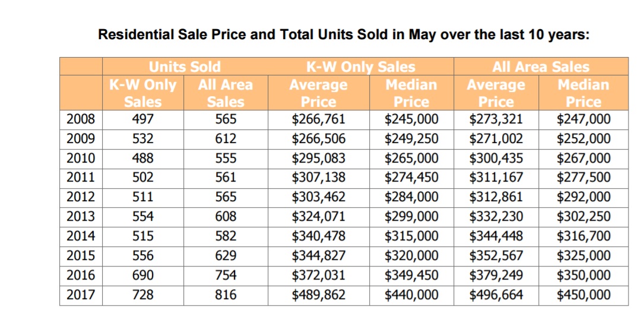The image size is (644, 311).
Task: Select 2017 All Area median price $450,000
Action: tap(583, 294)
